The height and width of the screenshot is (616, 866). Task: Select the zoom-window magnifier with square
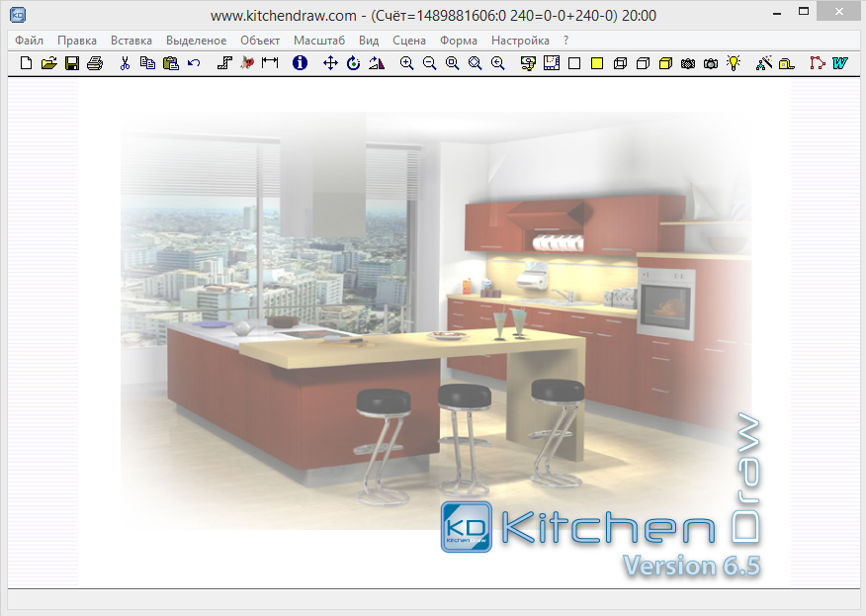pyautogui.click(x=453, y=63)
